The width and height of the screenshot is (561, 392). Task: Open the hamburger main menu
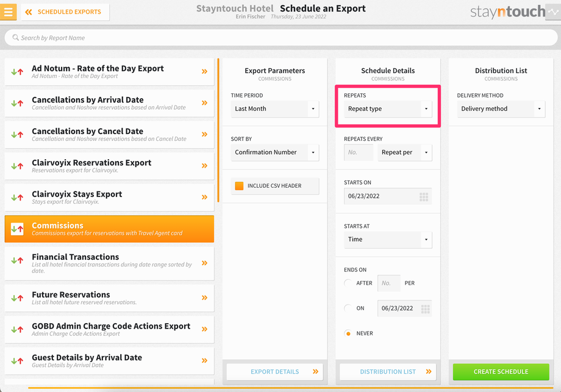pyautogui.click(x=8, y=12)
